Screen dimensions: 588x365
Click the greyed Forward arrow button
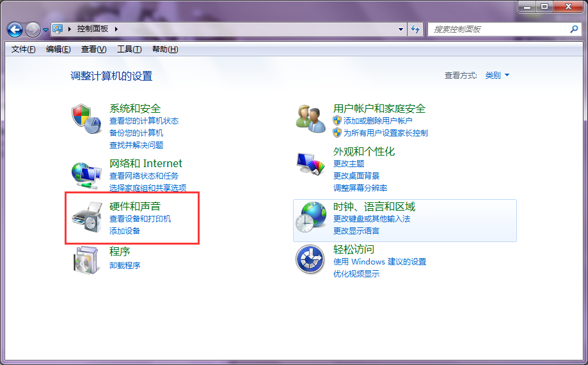point(33,29)
